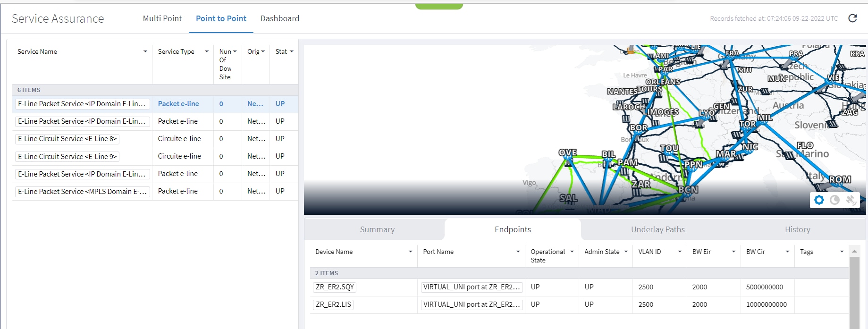Open Service Type column menu
This screenshot has width=868, height=329.
206,51
